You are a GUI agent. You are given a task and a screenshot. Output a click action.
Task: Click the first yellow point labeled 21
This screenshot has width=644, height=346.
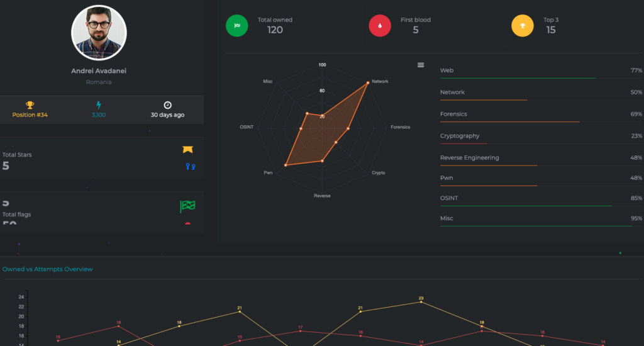(240, 311)
